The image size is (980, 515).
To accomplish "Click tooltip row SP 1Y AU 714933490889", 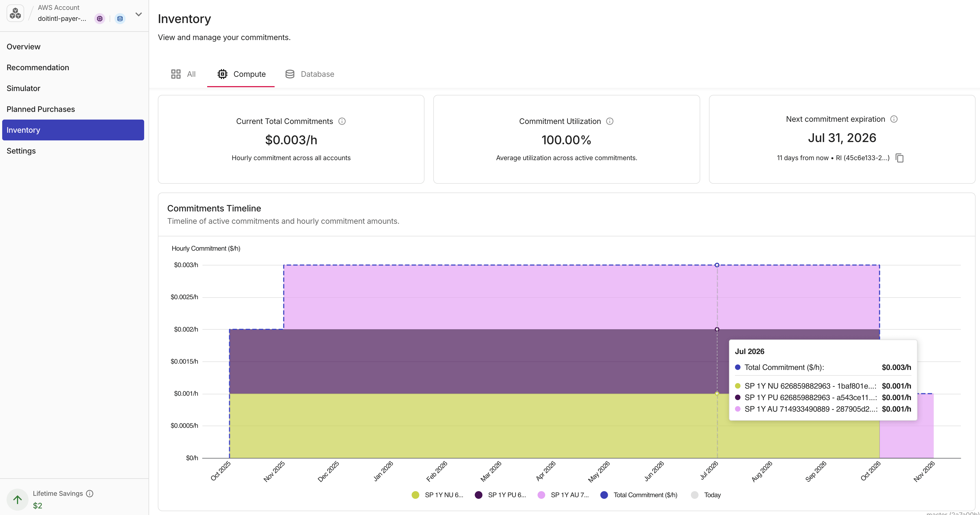I will (822, 409).
